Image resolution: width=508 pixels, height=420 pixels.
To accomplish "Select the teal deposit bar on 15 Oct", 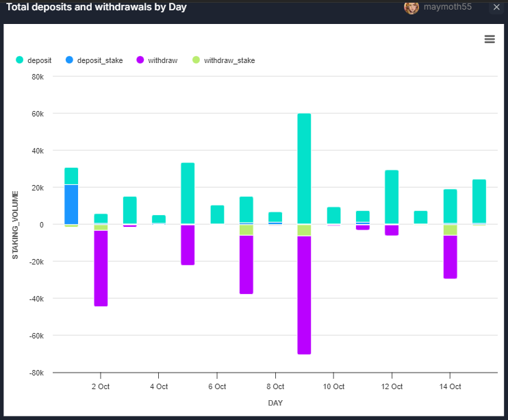I will tap(479, 201).
